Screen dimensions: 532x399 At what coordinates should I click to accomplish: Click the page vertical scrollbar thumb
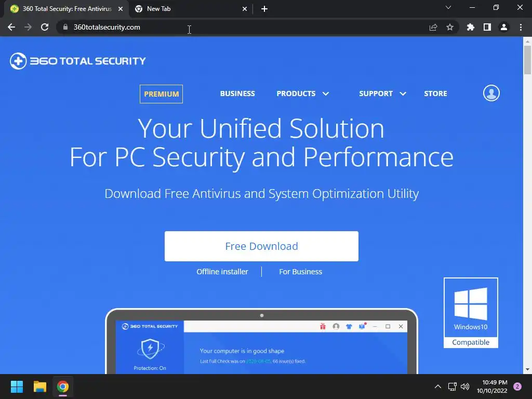pos(527,60)
